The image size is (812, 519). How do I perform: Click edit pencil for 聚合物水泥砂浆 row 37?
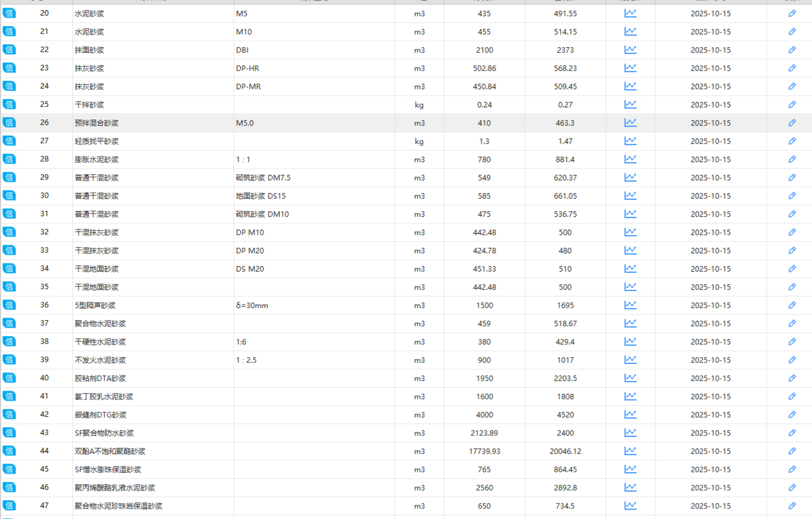(792, 323)
